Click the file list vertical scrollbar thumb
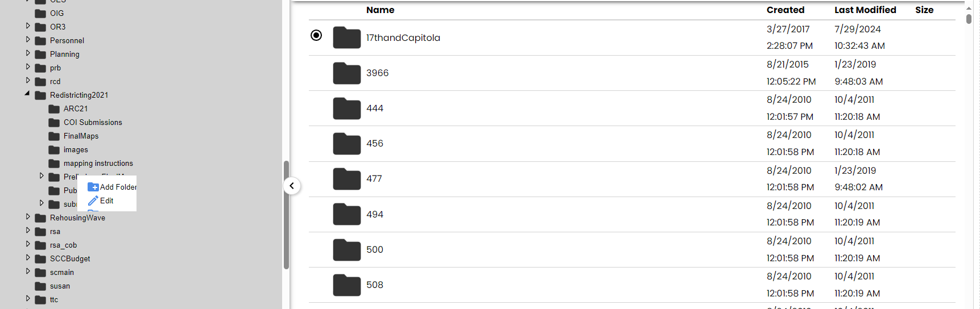980x309 pixels. pyautogui.click(x=969, y=19)
